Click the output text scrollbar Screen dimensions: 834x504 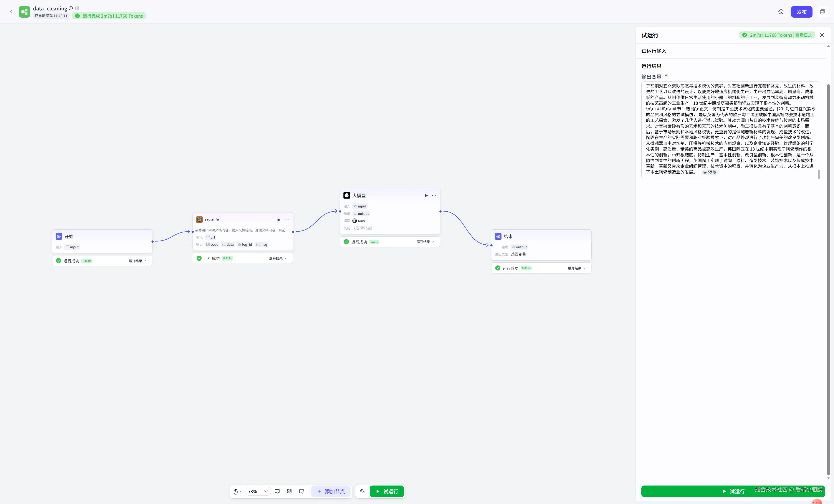click(818, 174)
